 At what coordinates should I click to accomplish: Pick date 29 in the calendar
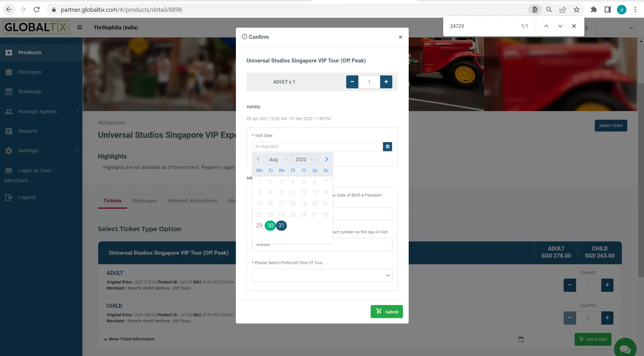259,225
